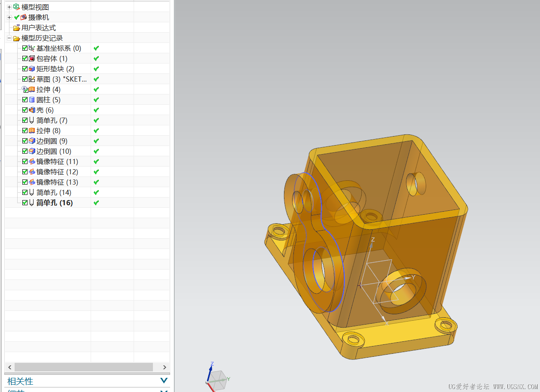
Task: Expand the 摄像机 tree node
Action: click(x=9, y=17)
